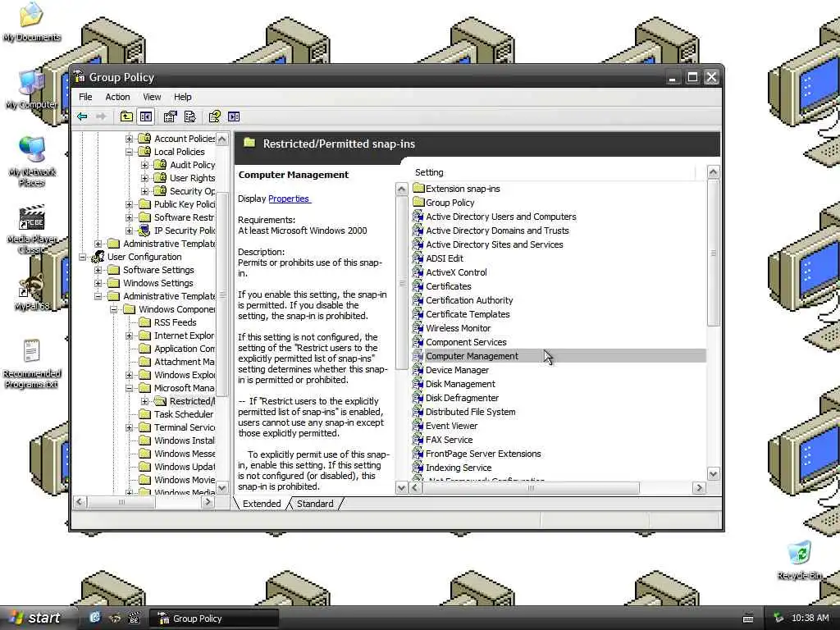
Task: Select the Media Player Classic desktop icon
Action: (31, 229)
